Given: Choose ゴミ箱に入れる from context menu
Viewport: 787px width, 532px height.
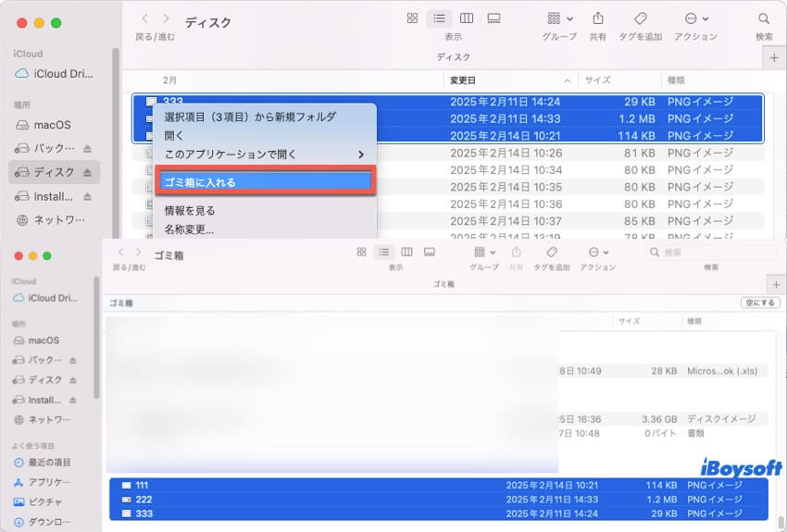Looking at the screenshot, I should [x=266, y=182].
